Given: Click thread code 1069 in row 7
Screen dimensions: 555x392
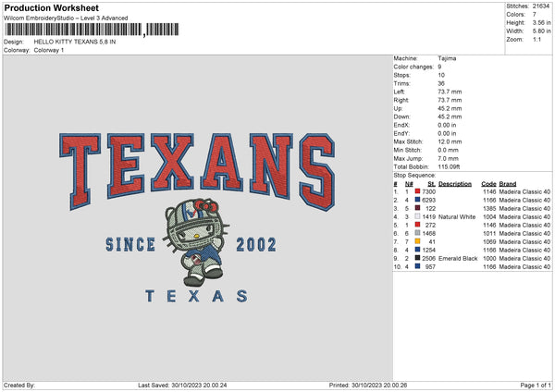Looking at the screenshot, I should click(x=489, y=241).
